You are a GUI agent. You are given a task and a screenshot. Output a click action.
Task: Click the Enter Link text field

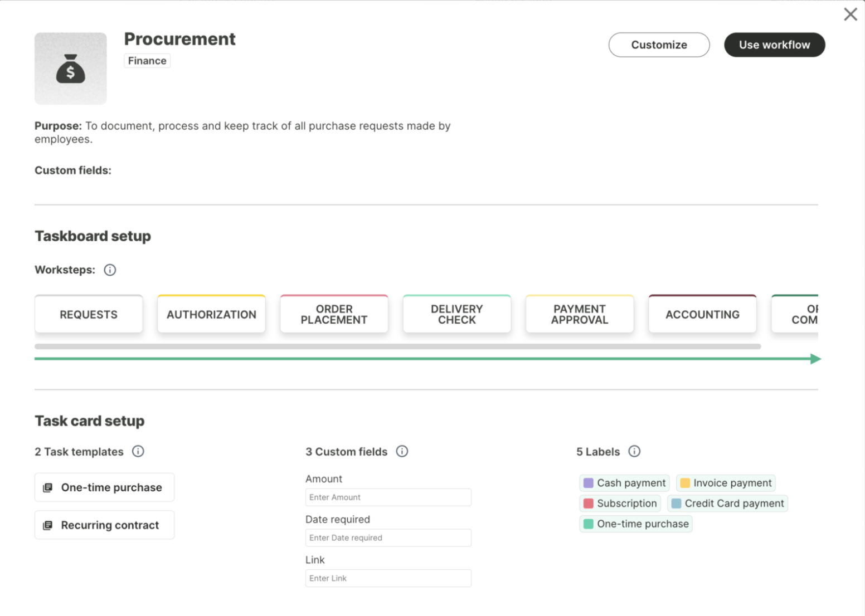388,579
